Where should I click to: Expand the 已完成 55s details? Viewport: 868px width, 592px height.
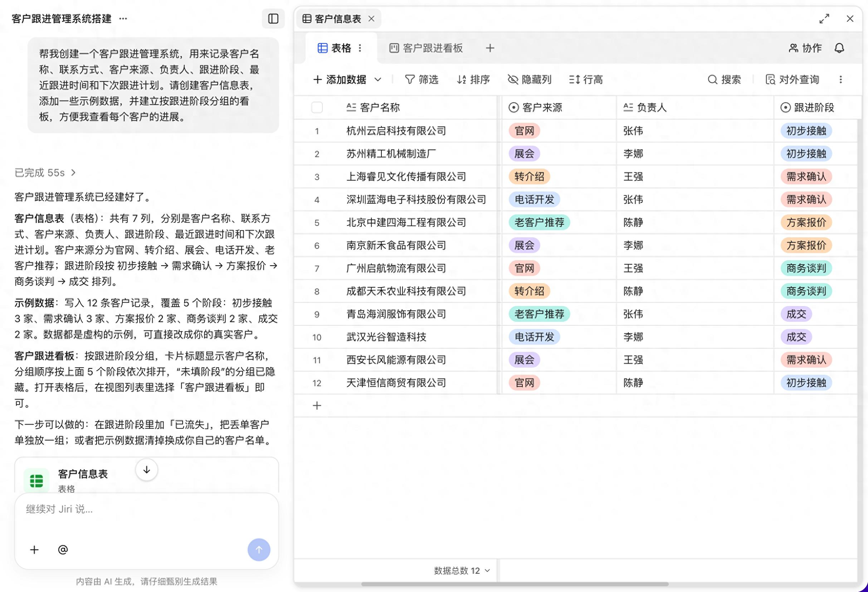click(x=45, y=173)
